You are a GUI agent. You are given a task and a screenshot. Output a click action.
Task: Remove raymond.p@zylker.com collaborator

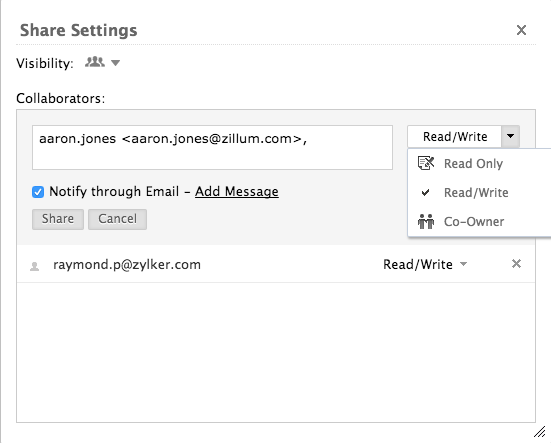(x=516, y=263)
